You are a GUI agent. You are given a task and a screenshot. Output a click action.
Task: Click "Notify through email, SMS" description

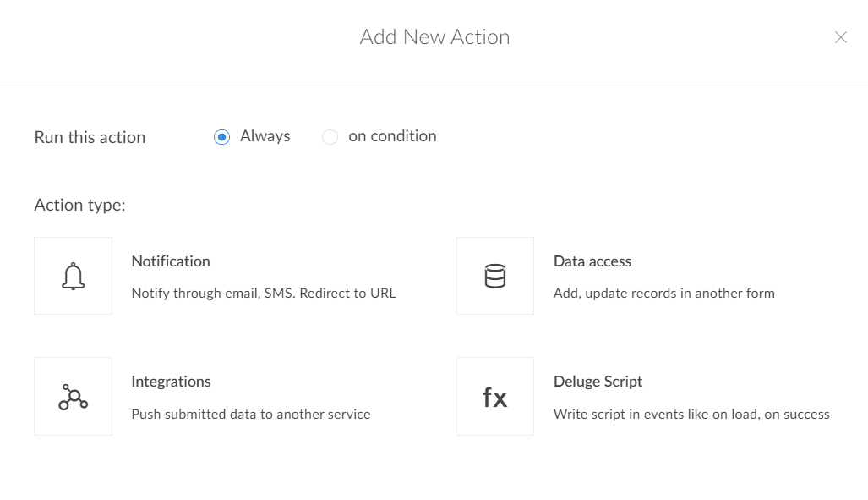click(x=264, y=294)
